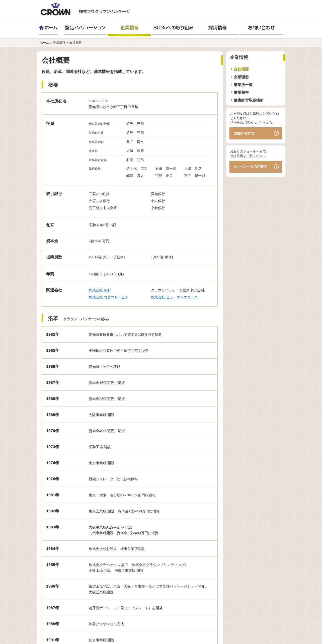Click executive name 宮下 陽一郎

pos(195,176)
